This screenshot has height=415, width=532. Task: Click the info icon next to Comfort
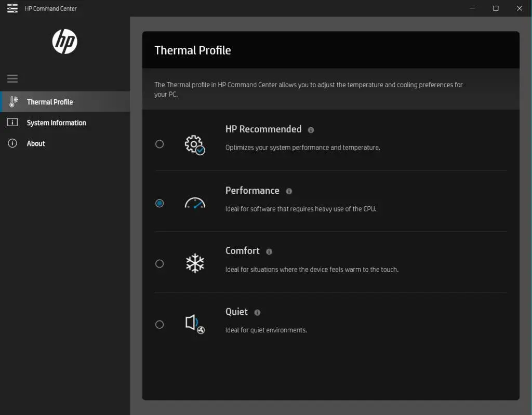tap(269, 252)
